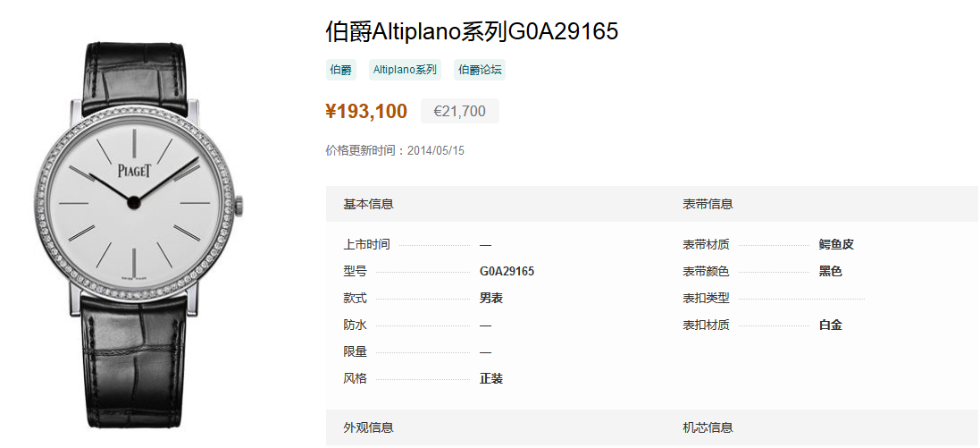Viewport: 980px width, 448px height.
Task: Open the Altiplano系列 series tag
Action: [405, 70]
